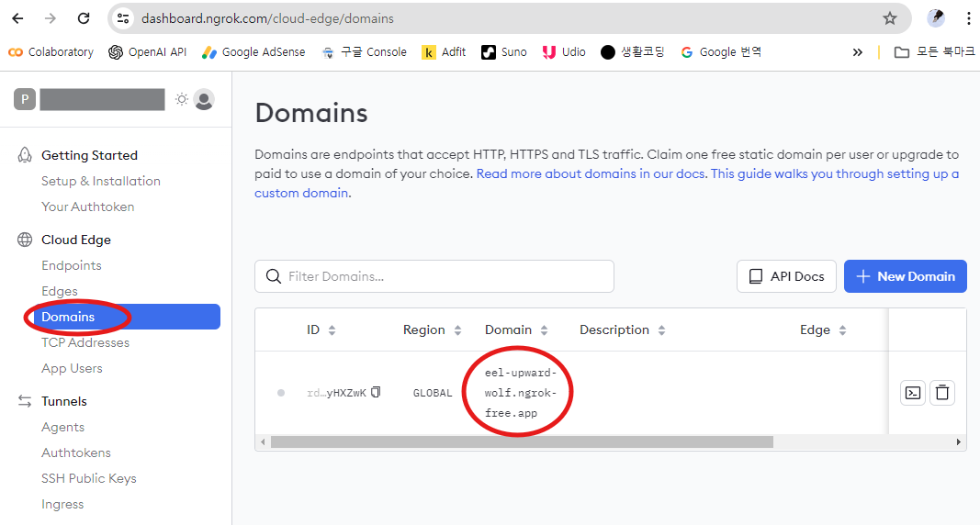Go to SSH Public Keys page

pos(89,478)
